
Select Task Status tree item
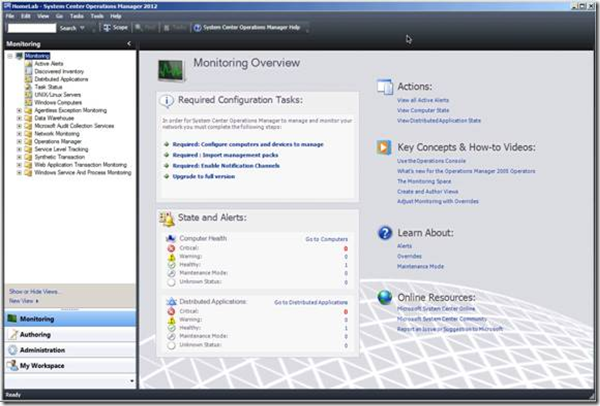tap(48, 87)
